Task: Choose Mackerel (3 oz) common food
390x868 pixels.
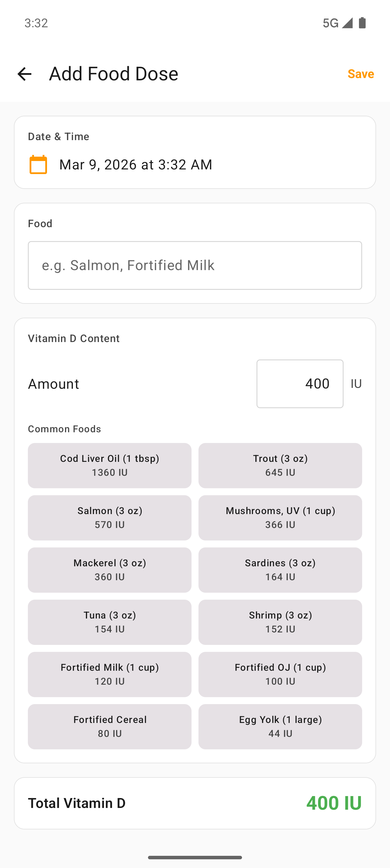Action: (x=110, y=570)
